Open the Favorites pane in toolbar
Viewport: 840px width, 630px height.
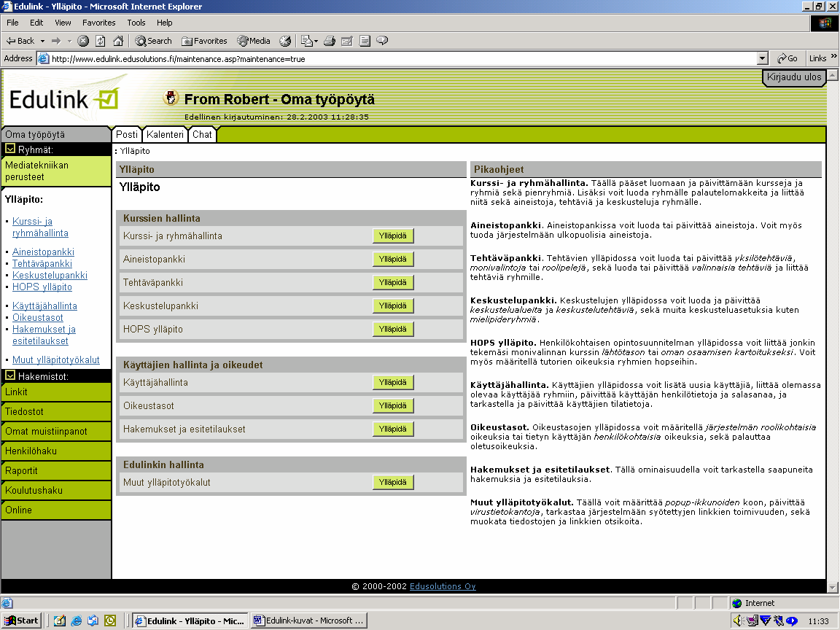(x=204, y=41)
